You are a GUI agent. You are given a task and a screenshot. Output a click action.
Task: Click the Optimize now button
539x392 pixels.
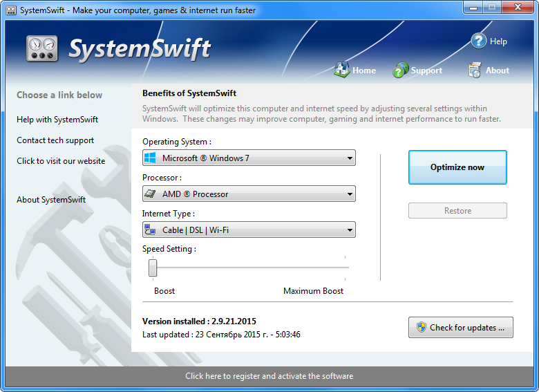[457, 167]
